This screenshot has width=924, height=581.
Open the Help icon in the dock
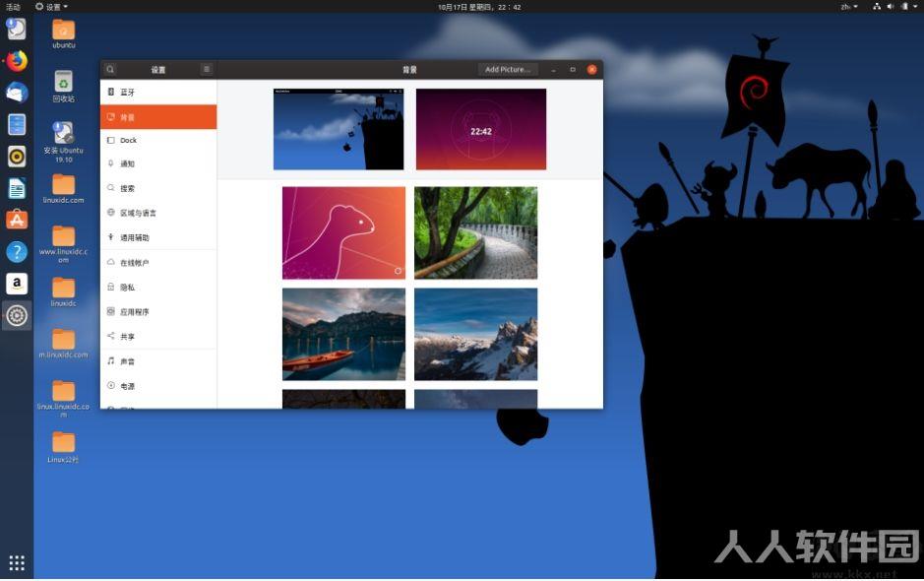point(17,252)
